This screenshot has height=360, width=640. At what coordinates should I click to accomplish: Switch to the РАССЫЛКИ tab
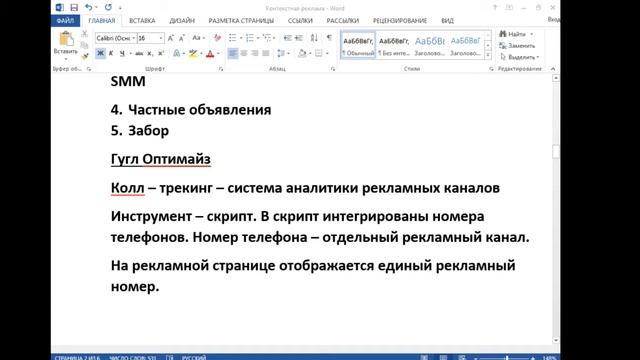pos(342,20)
